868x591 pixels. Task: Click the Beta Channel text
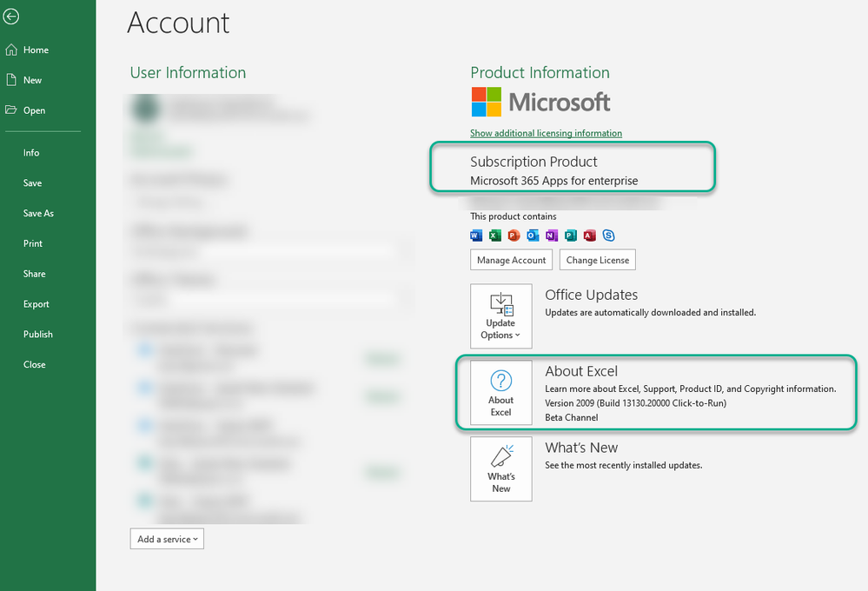point(572,418)
